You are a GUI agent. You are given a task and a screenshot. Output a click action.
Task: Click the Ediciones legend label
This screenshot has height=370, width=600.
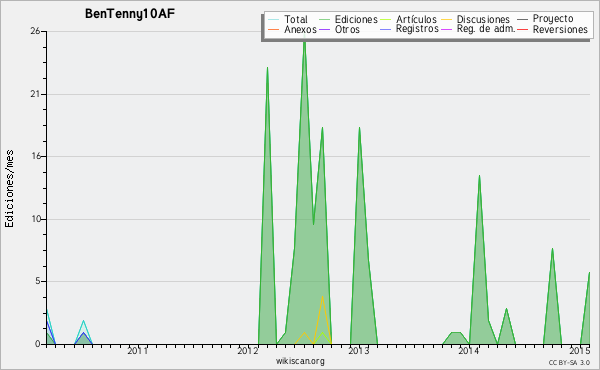tap(356, 19)
